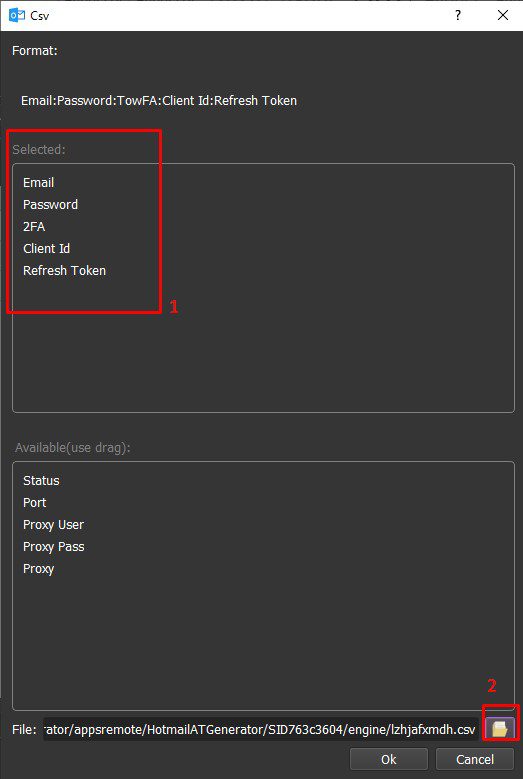Viewport: 523px width, 779px height.
Task: Select the Refresh Token entry
Action: tap(65, 271)
